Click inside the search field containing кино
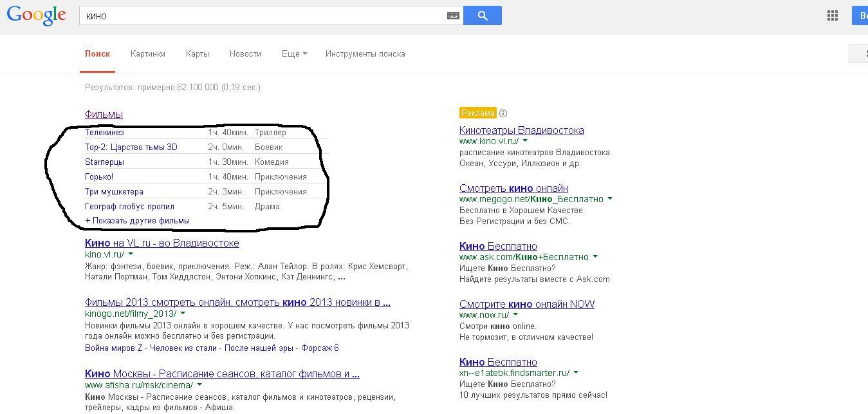Image resolution: width=868 pixels, height=414 pixels. pyautogui.click(x=257, y=15)
